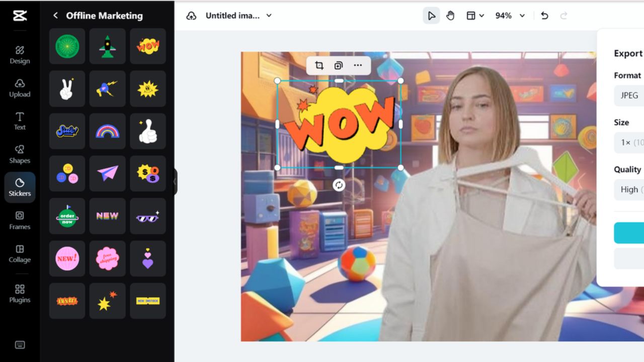Go back from the Offline Marketing category
The height and width of the screenshot is (362, 644).
(x=55, y=16)
